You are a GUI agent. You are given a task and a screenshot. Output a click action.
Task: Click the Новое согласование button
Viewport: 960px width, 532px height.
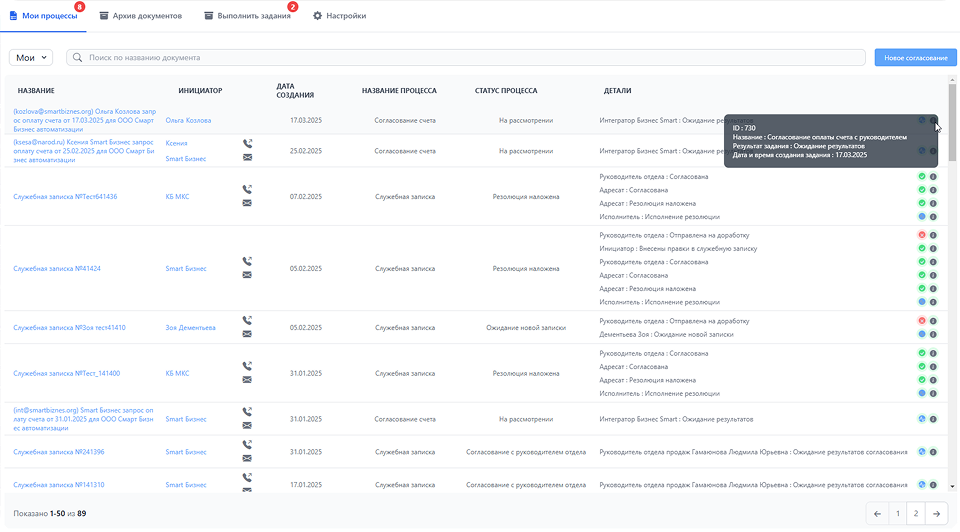tap(915, 58)
